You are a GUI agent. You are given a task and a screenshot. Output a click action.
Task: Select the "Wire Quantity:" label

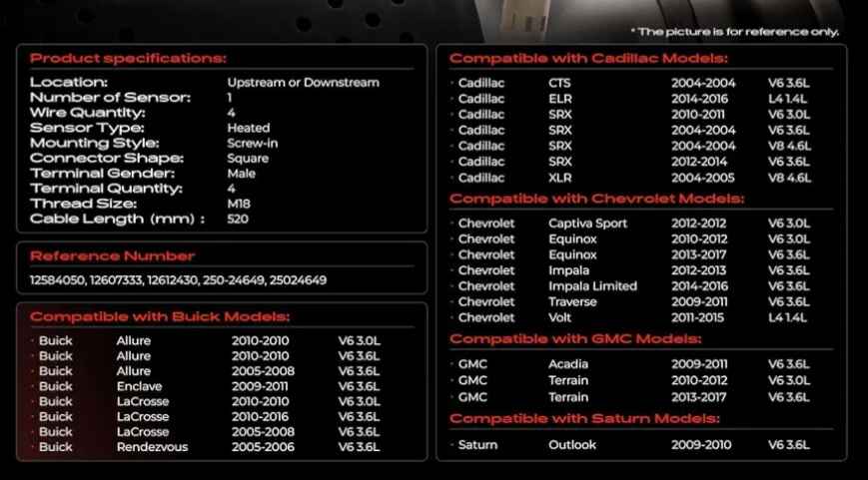88,113
